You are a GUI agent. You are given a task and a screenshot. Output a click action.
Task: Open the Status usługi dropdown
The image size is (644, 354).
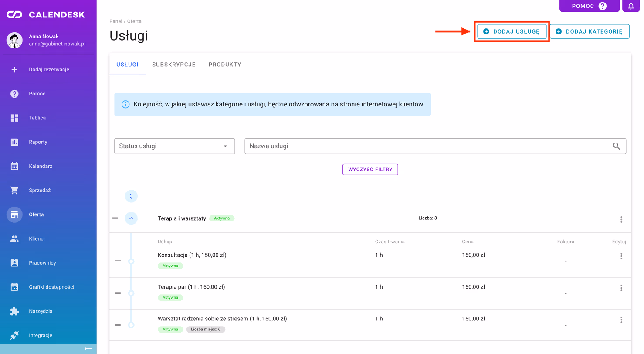pyautogui.click(x=174, y=146)
